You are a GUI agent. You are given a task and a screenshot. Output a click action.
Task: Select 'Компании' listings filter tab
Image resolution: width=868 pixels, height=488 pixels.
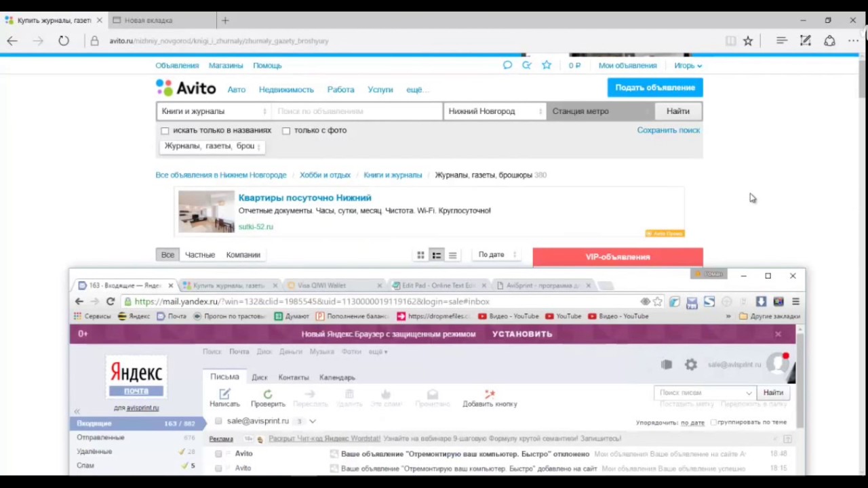coord(243,255)
